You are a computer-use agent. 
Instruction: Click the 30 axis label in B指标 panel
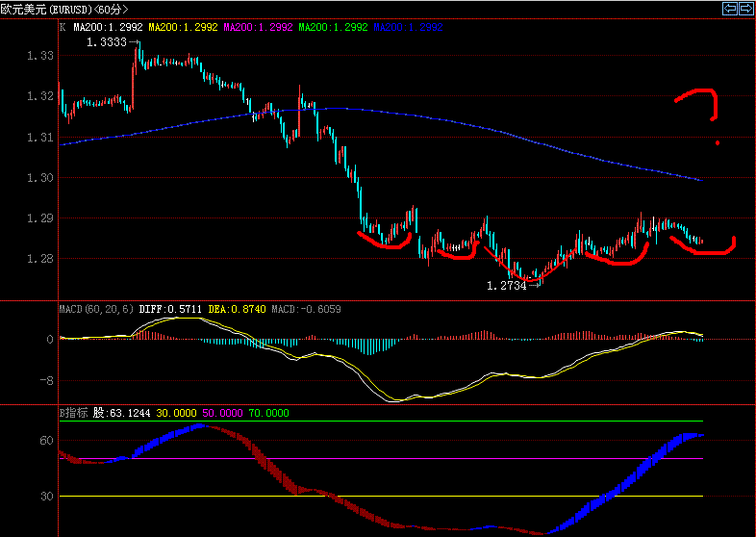pos(47,497)
